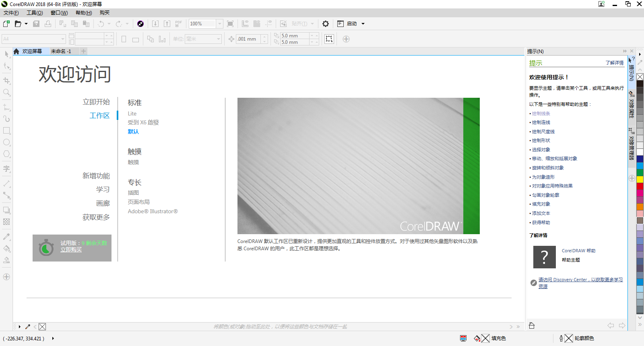Open 绘制线条 hint topic
This screenshot has width=644, height=346.
[541, 113]
